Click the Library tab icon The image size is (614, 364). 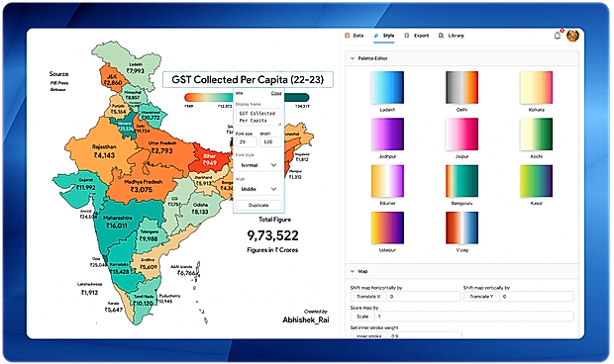click(441, 36)
